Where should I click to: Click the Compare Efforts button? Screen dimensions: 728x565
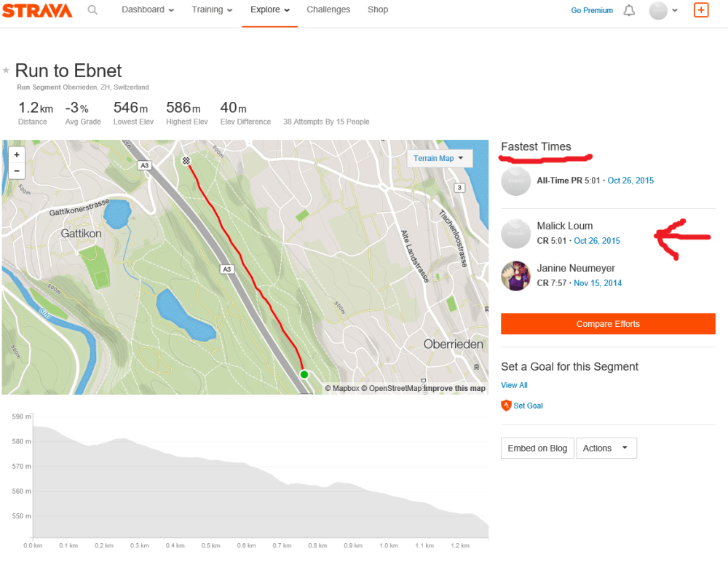[608, 323]
